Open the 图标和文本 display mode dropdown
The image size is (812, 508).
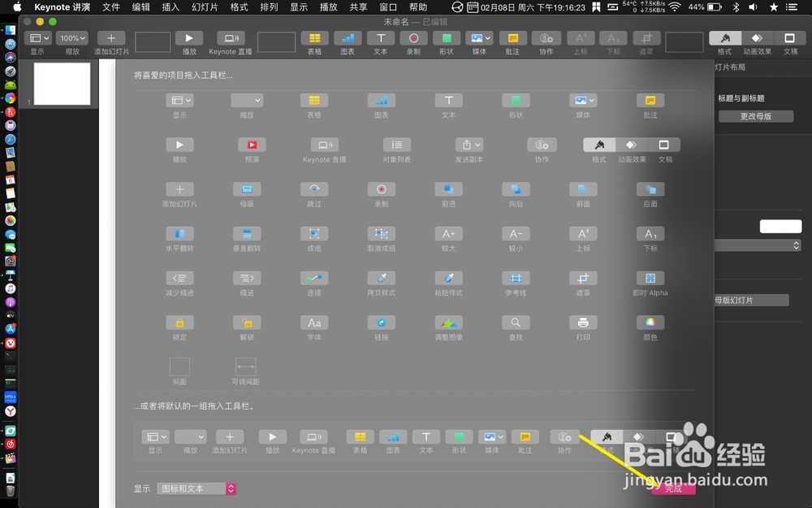coord(197,488)
